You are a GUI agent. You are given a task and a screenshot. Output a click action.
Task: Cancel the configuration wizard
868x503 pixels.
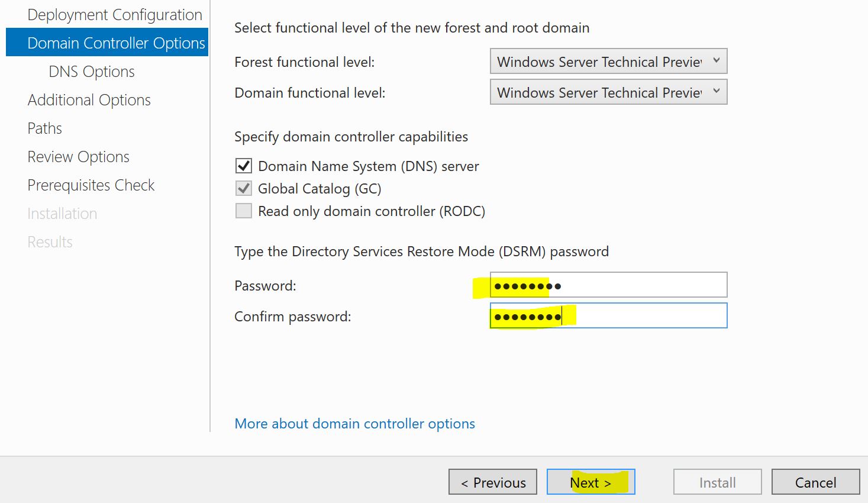click(x=815, y=482)
